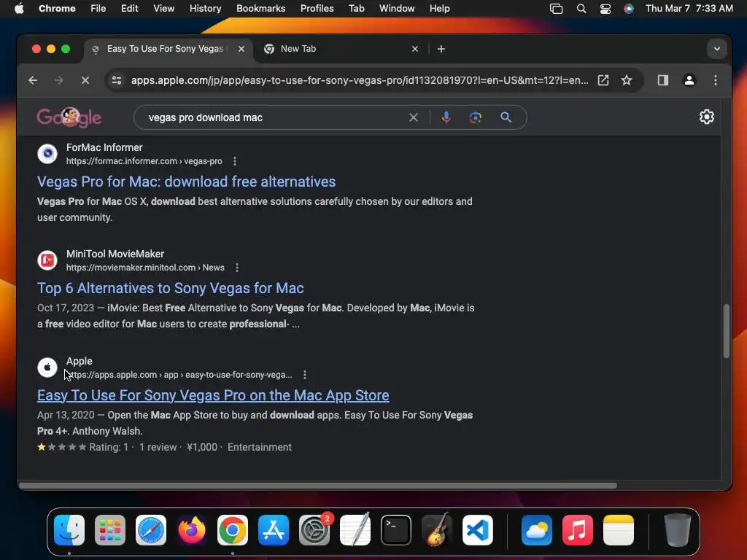Click the apps.apple.com result URL
Screen dimensions: 747x560
(x=179, y=375)
